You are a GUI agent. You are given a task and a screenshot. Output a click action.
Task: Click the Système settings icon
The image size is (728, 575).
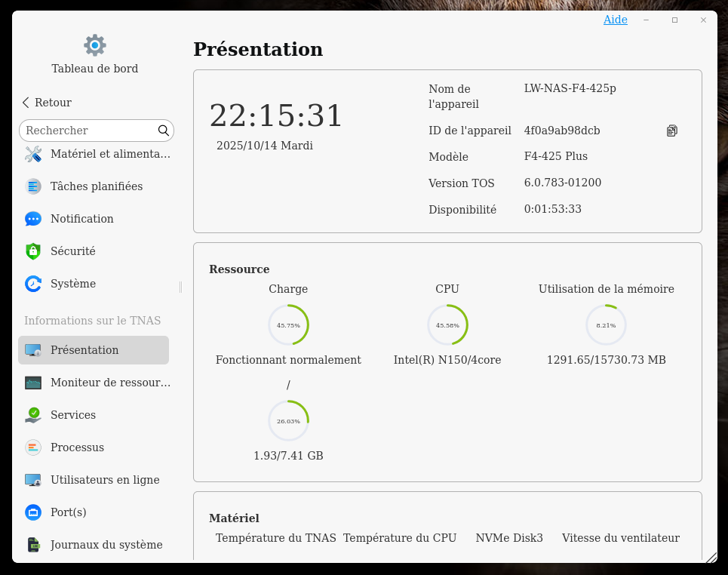click(33, 284)
